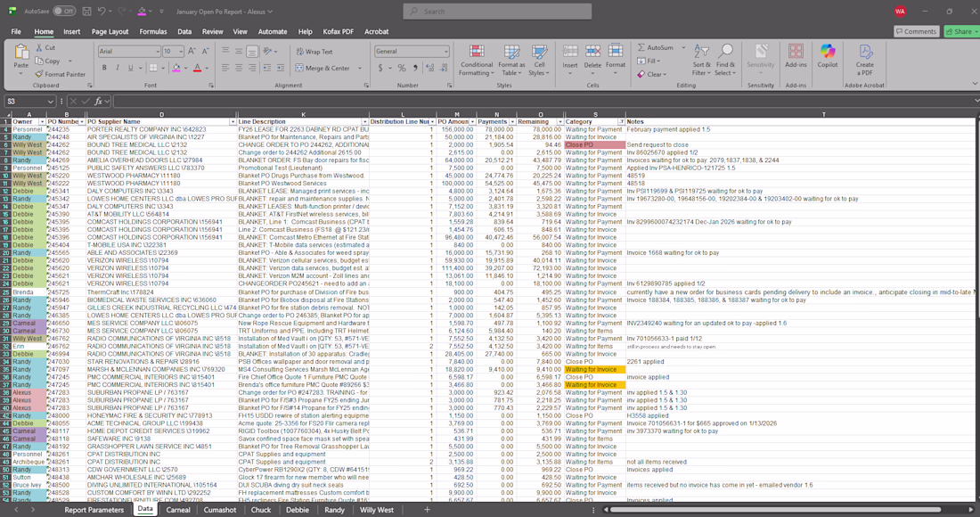This screenshot has height=517, width=980.
Task: Select Format Painter
Action: [x=61, y=74]
